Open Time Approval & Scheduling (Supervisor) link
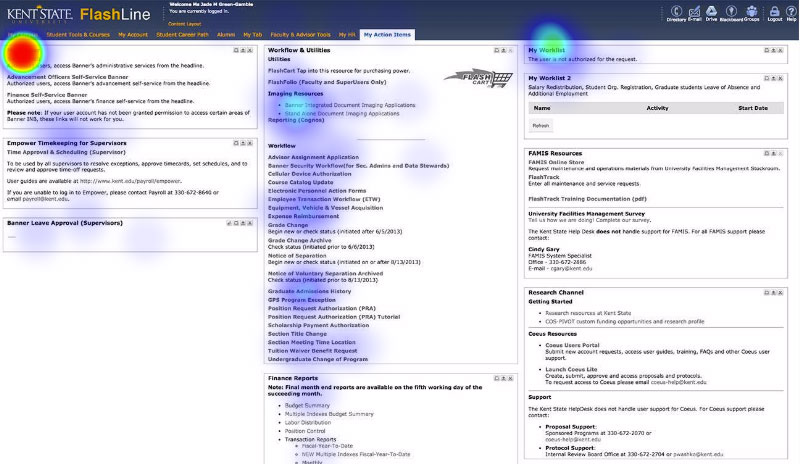800x464 pixels. [x=66, y=152]
